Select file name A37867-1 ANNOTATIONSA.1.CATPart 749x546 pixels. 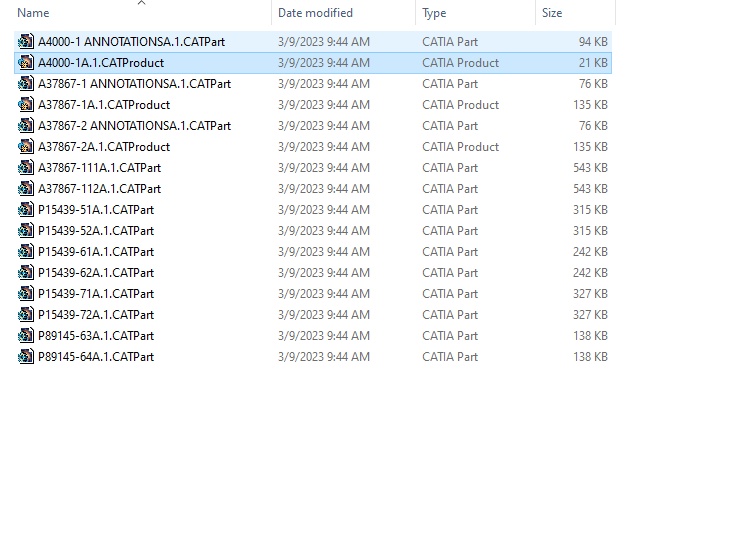coord(134,84)
